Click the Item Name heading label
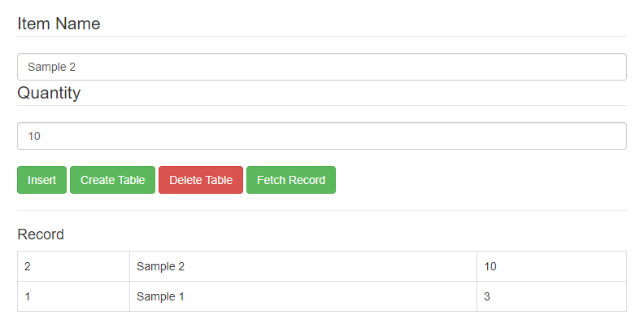Image resolution: width=644 pixels, height=333 pixels. point(59,24)
